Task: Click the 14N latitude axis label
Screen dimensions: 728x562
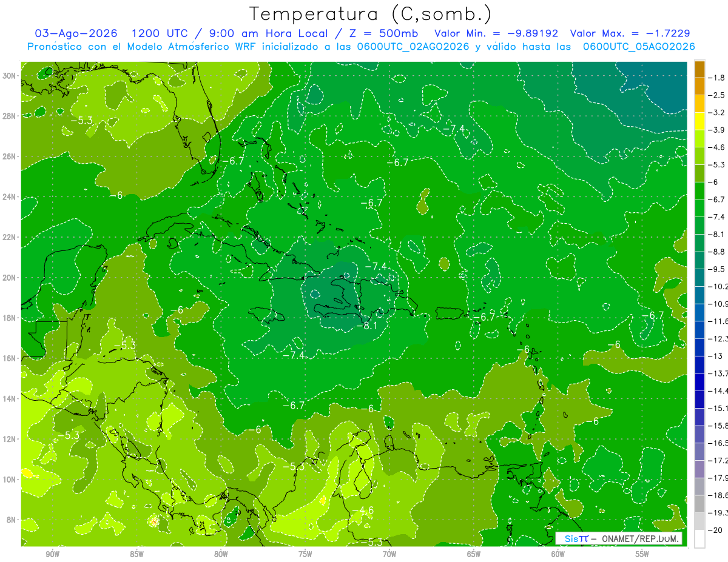Action: [9, 398]
